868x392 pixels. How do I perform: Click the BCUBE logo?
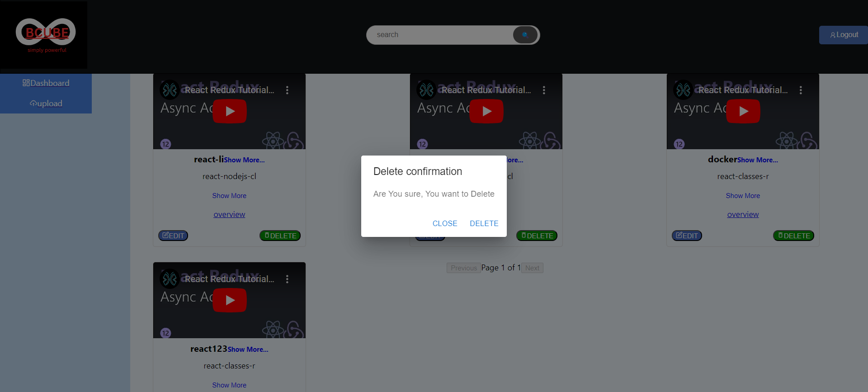pyautogui.click(x=44, y=35)
